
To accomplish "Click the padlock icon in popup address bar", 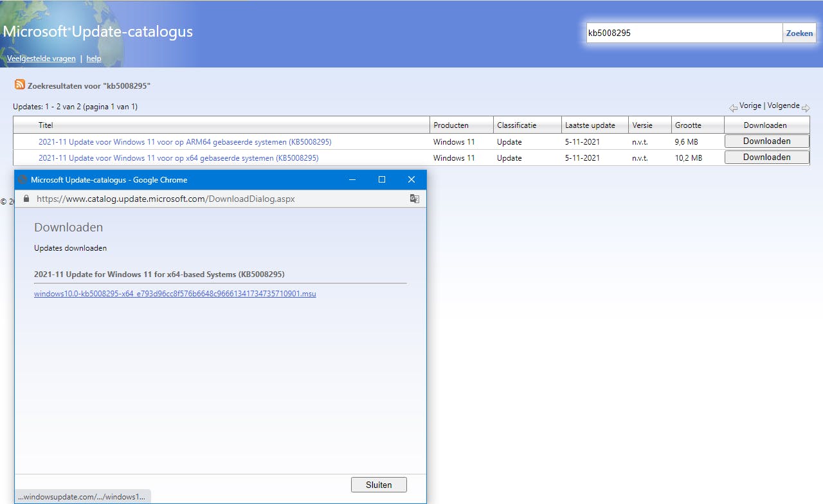I will pyautogui.click(x=26, y=199).
